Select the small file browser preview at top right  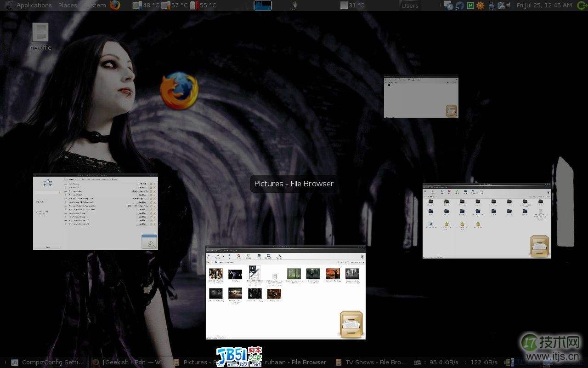(421, 97)
